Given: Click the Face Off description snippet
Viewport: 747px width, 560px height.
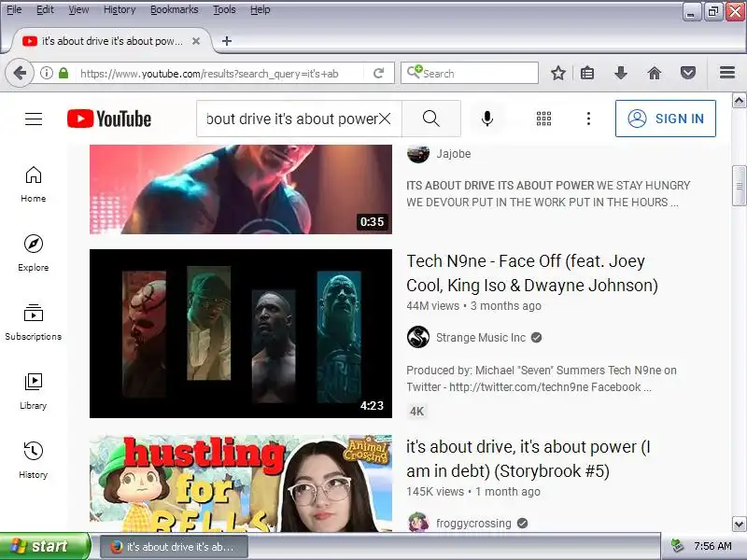Looking at the screenshot, I should [542, 379].
